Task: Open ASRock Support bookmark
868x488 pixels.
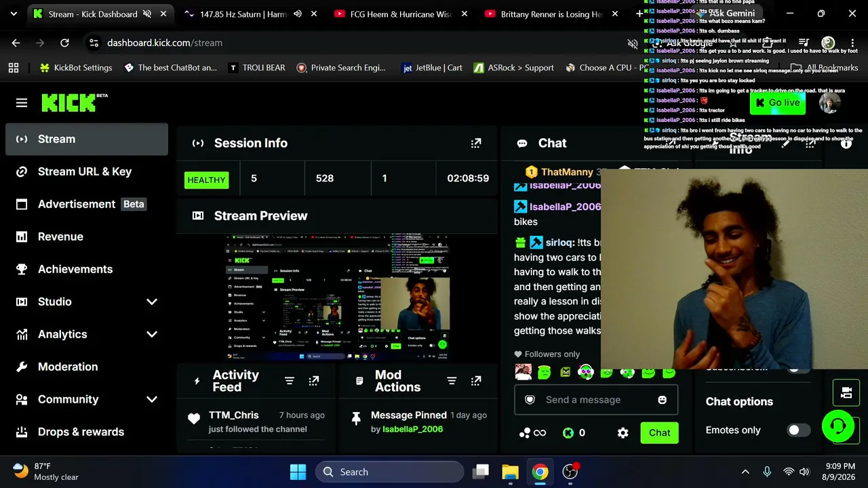Action: tap(514, 68)
